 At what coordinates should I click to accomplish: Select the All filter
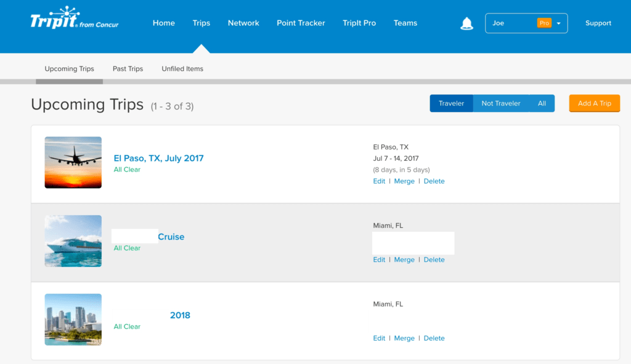[542, 103]
